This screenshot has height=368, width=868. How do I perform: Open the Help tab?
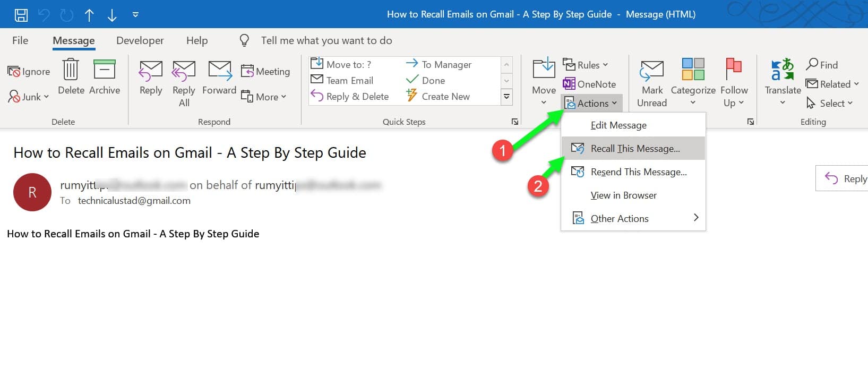(197, 40)
